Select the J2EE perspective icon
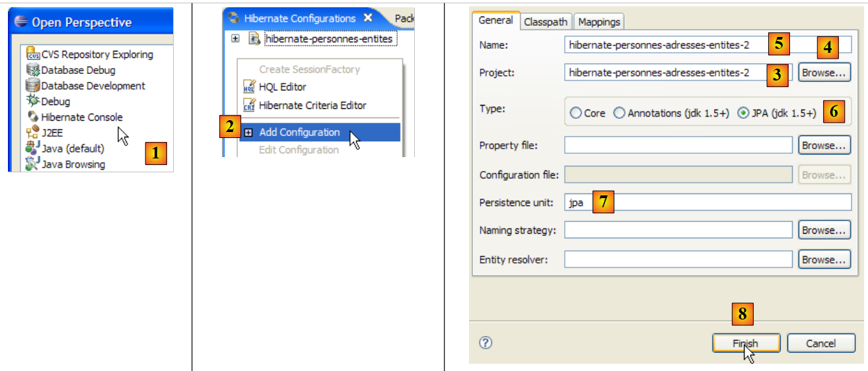The height and width of the screenshot is (371, 868). click(32, 133)
